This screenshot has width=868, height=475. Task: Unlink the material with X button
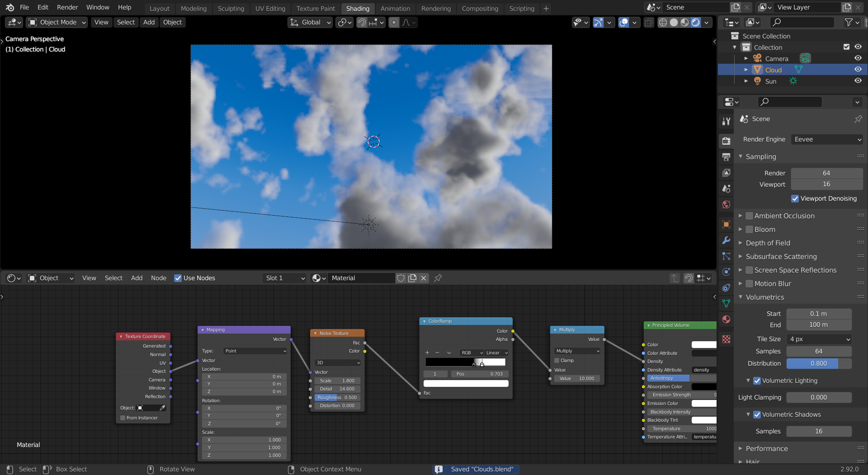[x=424, y=278]
